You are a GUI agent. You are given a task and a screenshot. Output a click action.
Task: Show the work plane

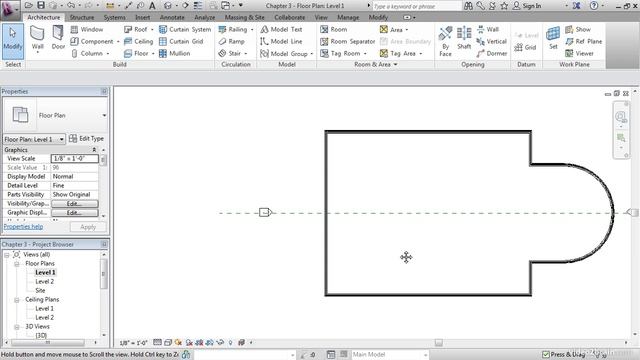[x=578, y=29]
